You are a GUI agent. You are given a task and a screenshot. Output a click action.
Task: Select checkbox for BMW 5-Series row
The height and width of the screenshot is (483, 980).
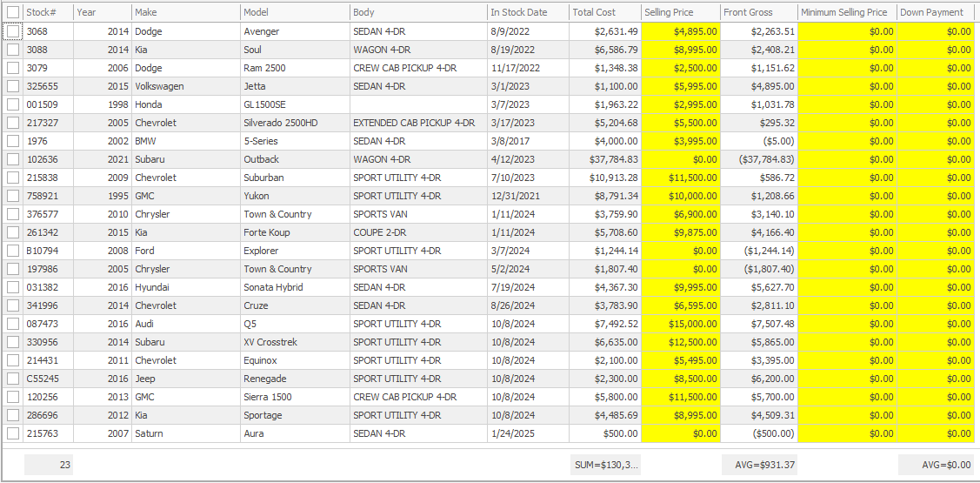[13, 141]
